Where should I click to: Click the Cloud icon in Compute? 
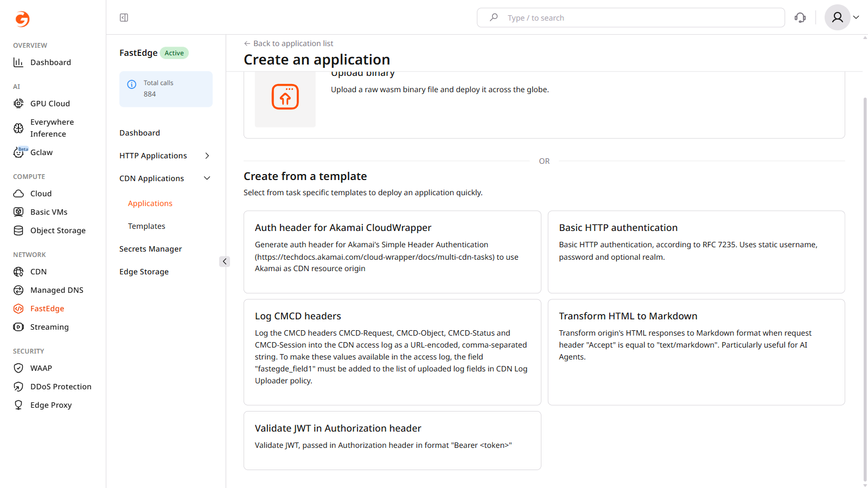pyautogui.click(x=18, y=194)
